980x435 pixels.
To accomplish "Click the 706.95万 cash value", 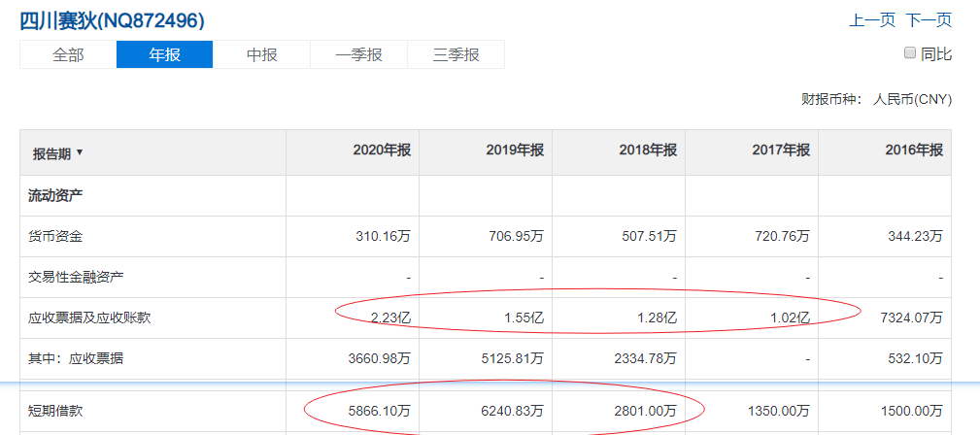I will click(x=515, y=236).
